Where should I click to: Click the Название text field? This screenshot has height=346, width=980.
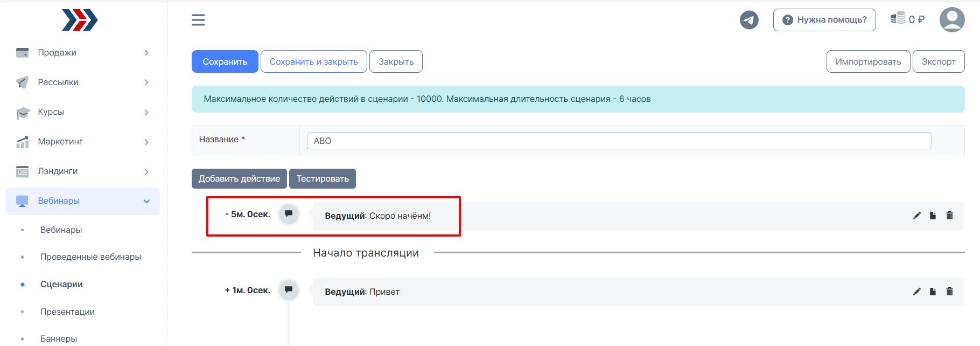[x=618, y=141]
